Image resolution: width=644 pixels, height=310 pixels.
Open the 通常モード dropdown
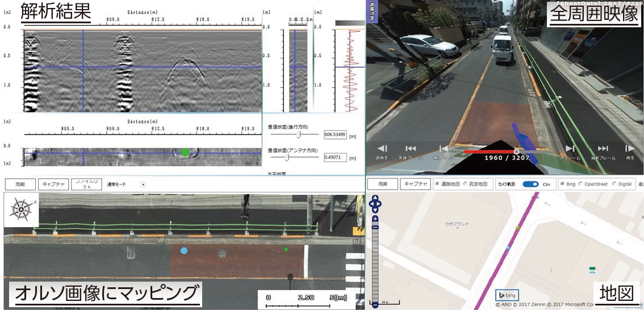click(x=143, y=185)
